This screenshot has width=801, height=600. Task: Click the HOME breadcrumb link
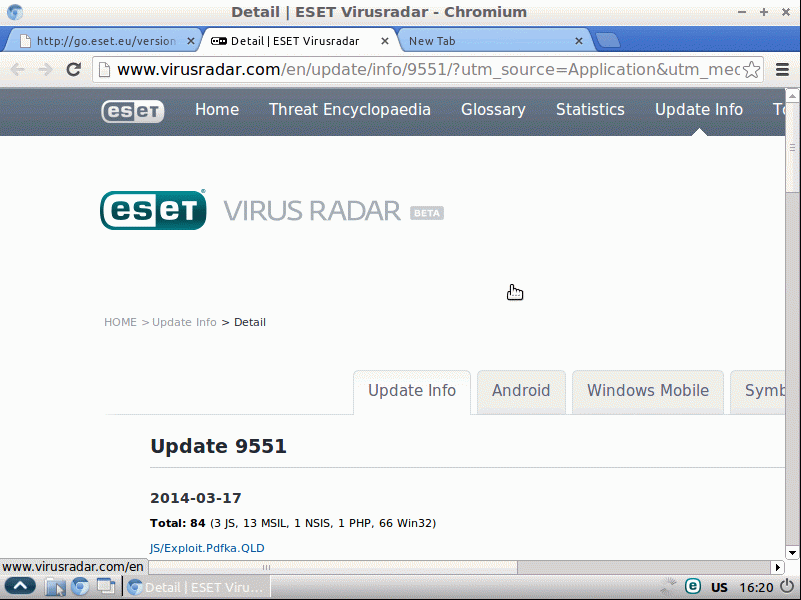[121, 322]
